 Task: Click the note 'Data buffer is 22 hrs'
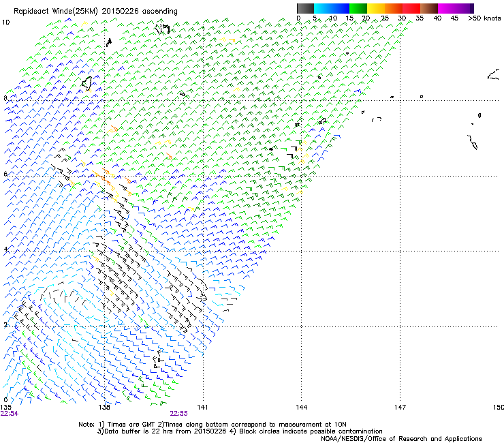tap(139, 431)
